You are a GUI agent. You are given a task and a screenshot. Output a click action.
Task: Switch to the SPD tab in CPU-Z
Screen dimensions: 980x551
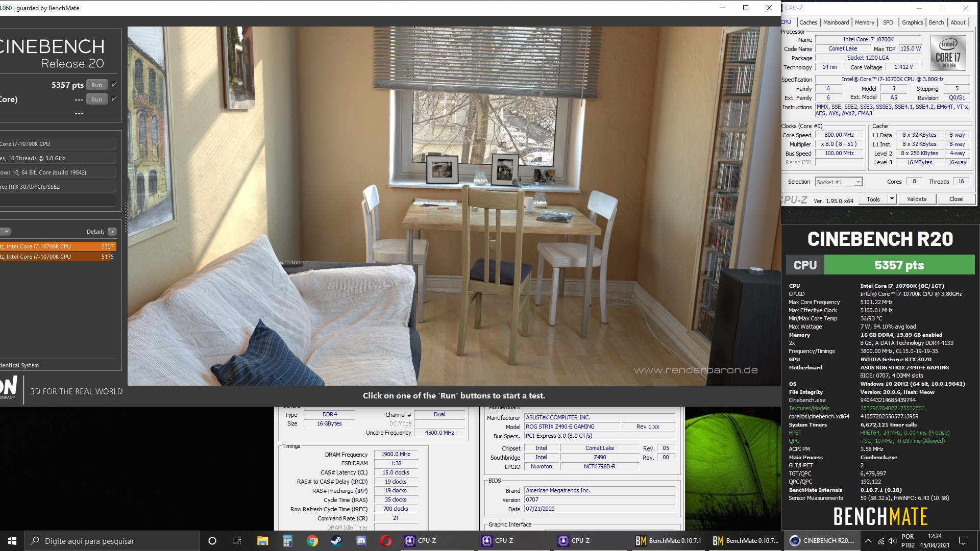pyautogui.click(x=888, y=22)
